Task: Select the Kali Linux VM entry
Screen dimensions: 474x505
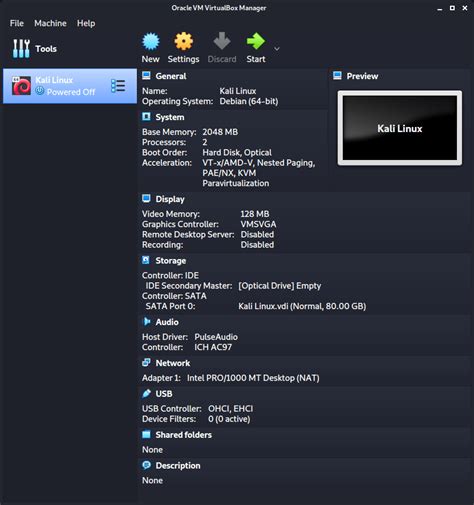Action: click(x=70, y=86)
